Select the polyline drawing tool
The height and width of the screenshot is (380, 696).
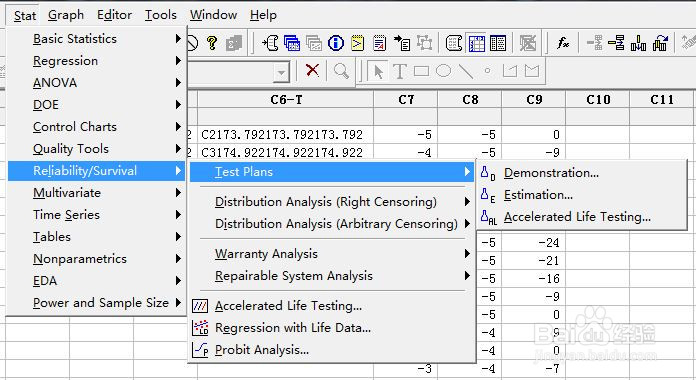510,71
